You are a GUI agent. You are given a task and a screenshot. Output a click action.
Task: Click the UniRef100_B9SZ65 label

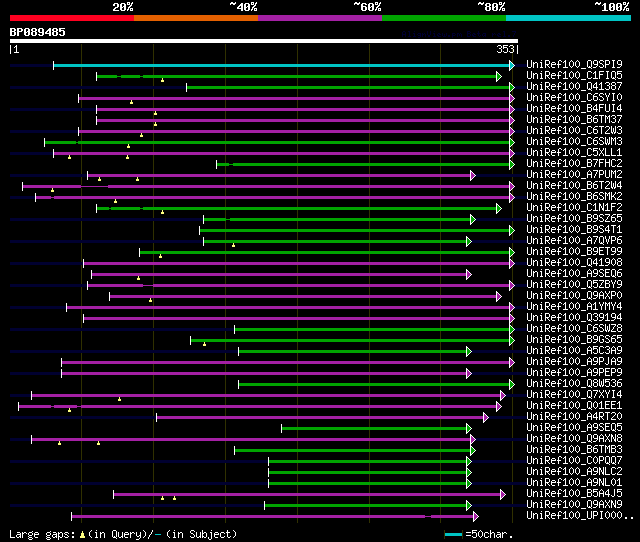574,219
